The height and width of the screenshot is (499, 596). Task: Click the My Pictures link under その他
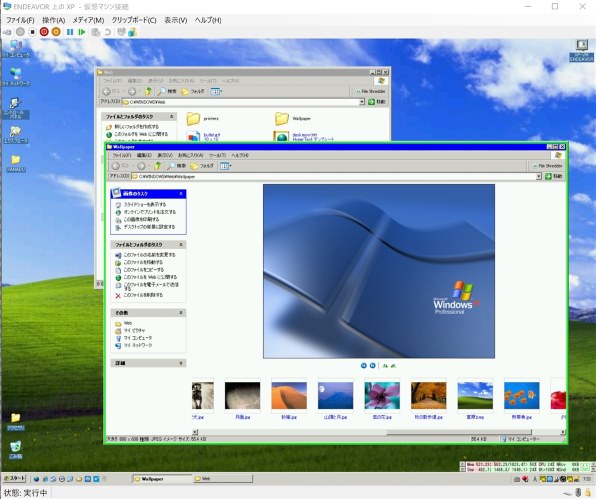134,331
